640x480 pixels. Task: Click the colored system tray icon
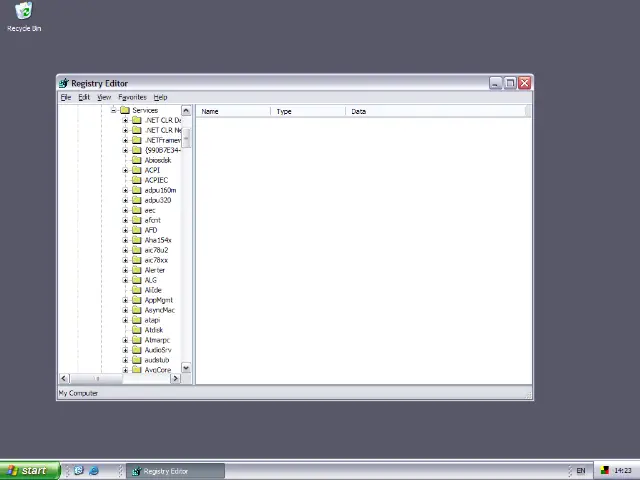point(604,471)
